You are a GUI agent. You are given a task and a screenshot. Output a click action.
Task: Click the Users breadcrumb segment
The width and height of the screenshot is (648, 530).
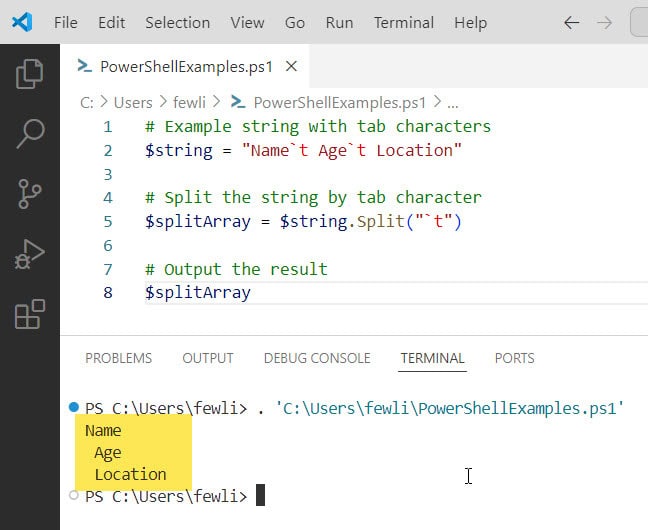pos(133,103)
